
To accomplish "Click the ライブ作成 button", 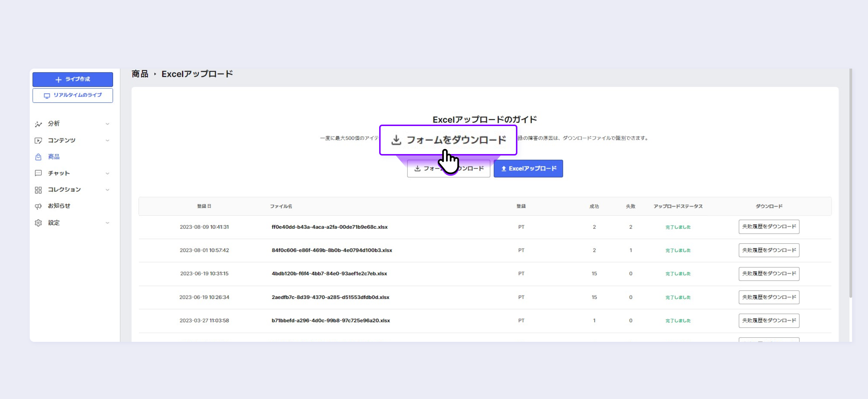I will point(73,79).
